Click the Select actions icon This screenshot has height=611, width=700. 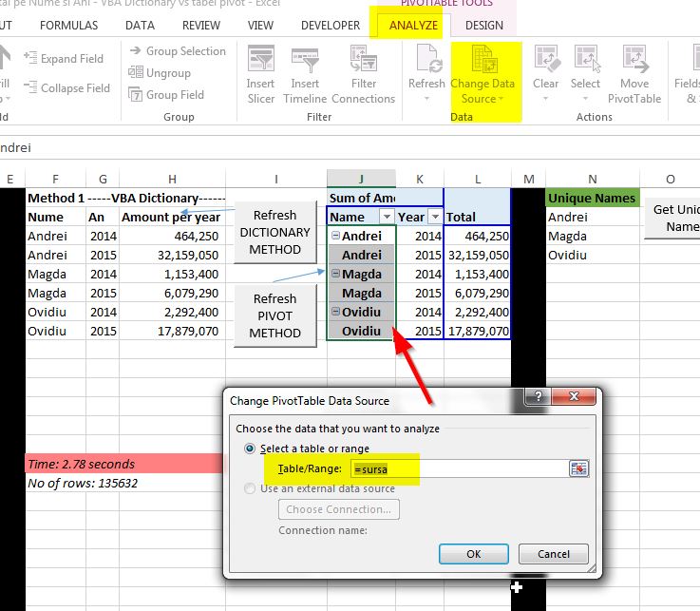pyautogui.click(x=587, y=58)
